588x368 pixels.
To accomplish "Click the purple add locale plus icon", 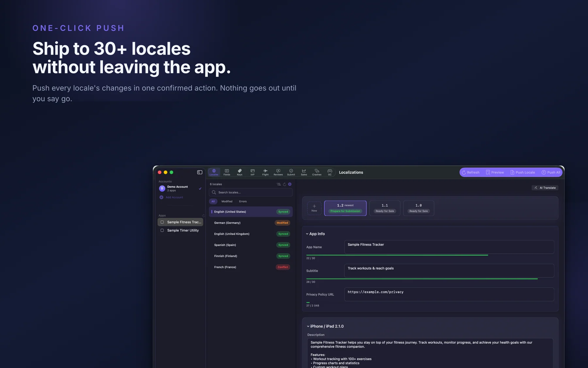I will tap(290, 184).
